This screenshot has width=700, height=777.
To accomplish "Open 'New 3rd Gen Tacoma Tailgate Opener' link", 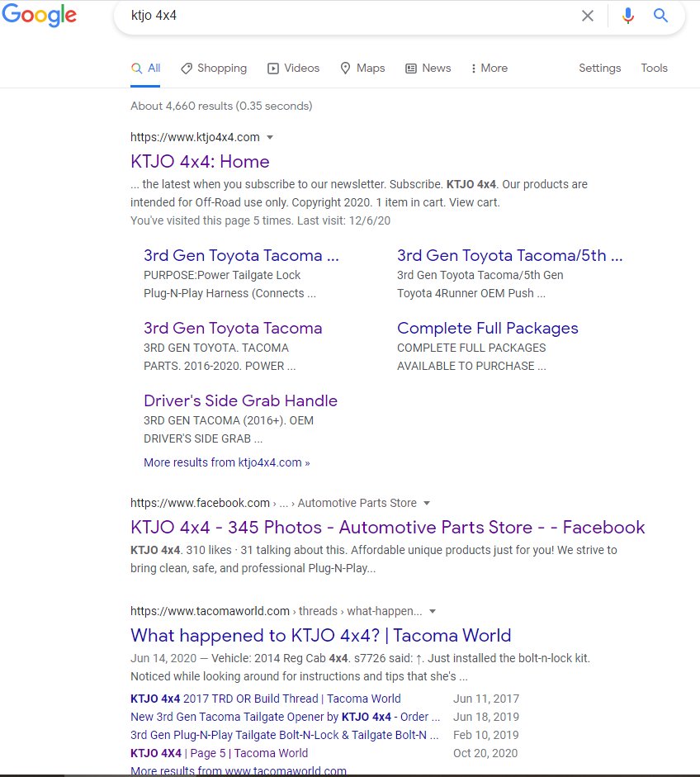I will (286, 717).
